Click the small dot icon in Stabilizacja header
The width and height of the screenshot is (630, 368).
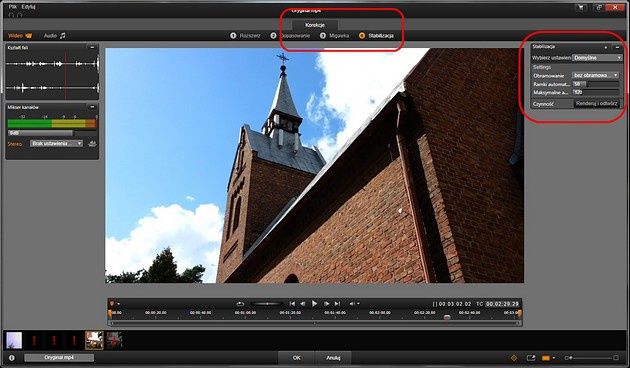coord(606,47)
